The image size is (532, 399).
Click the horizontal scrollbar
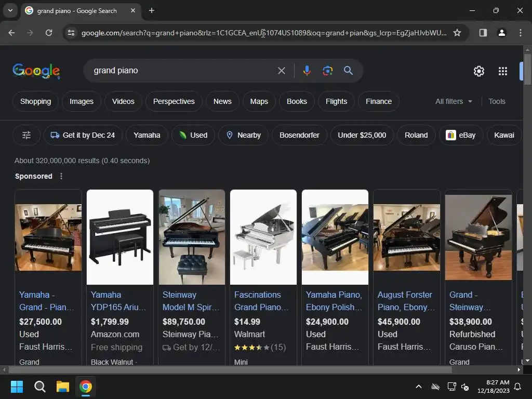[x=230, y=369]
